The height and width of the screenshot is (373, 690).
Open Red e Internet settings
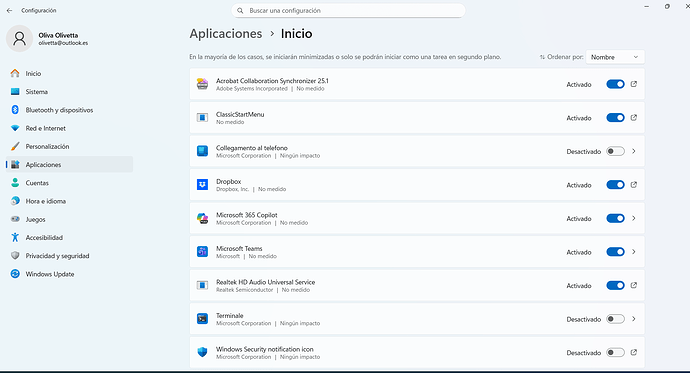(x=70, y=128)
